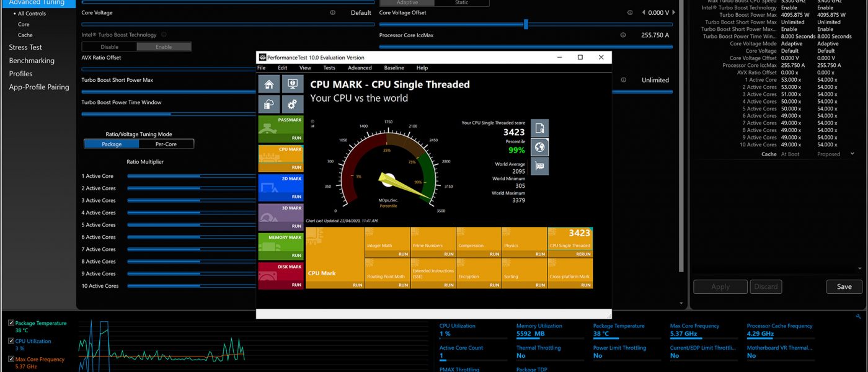Click the CPU Utilization 1 % readout
868x372 pixels.
pyautogui.click(x=445, y=334)
